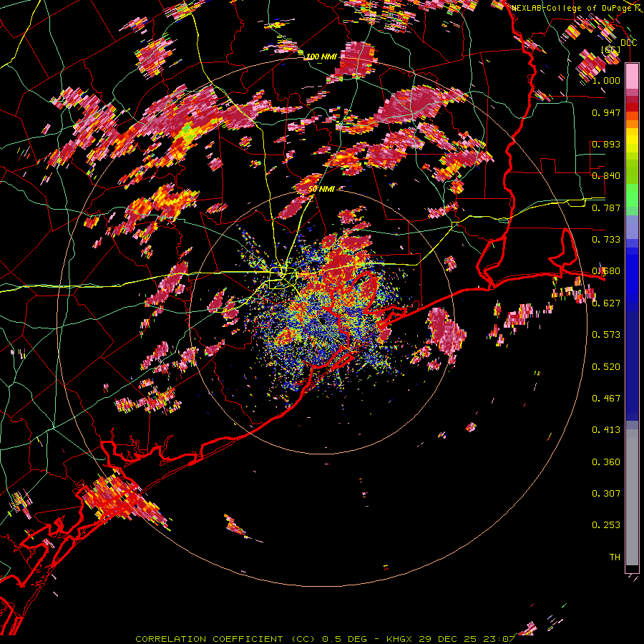Click the "0.947" color scale value

(606, 112)
